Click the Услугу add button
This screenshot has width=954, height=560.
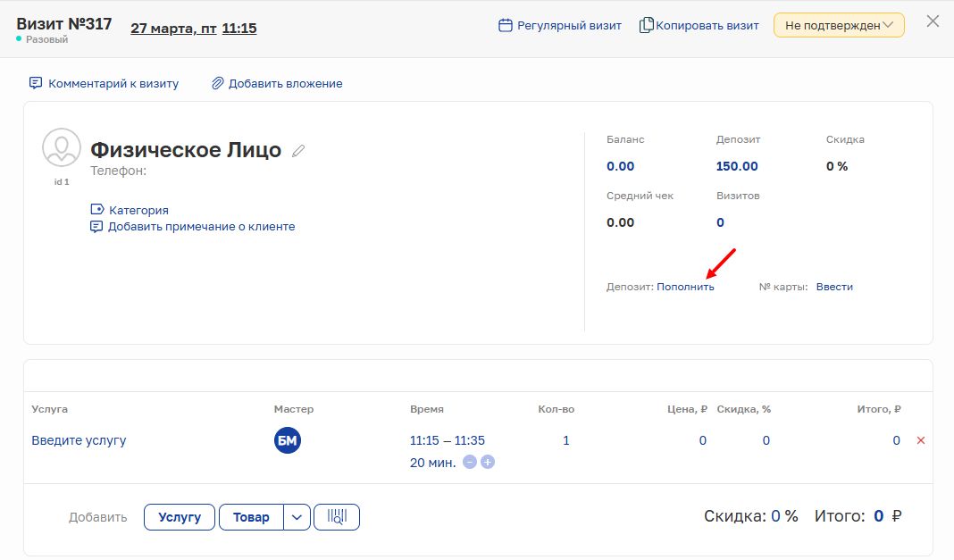(x=180, y=517)
